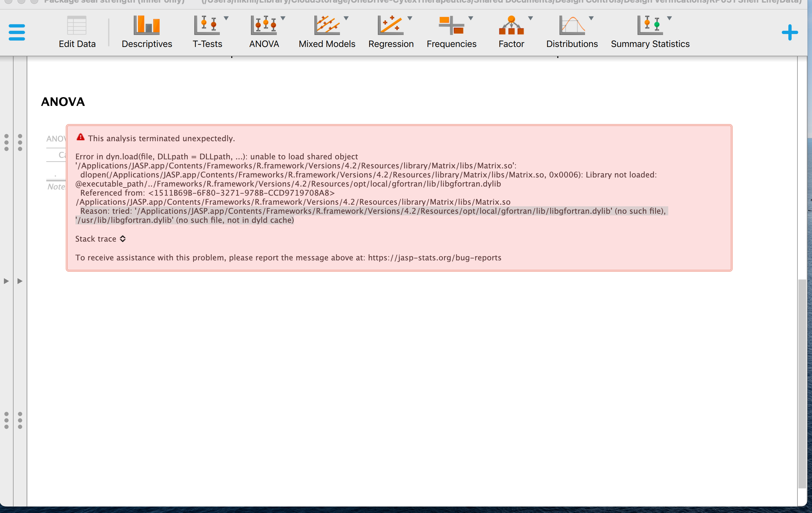Open the hamburger main menu

coord(17,32)
